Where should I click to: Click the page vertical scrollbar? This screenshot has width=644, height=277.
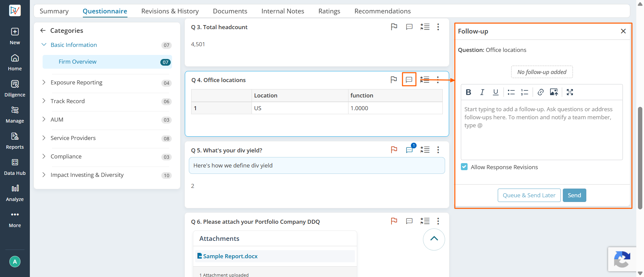tap(640, 158)
